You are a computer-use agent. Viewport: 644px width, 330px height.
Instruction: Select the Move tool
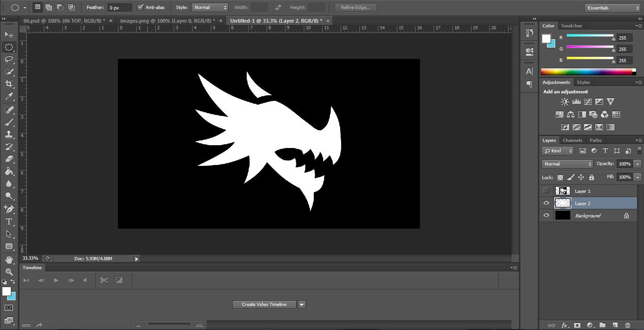[9, 35]
